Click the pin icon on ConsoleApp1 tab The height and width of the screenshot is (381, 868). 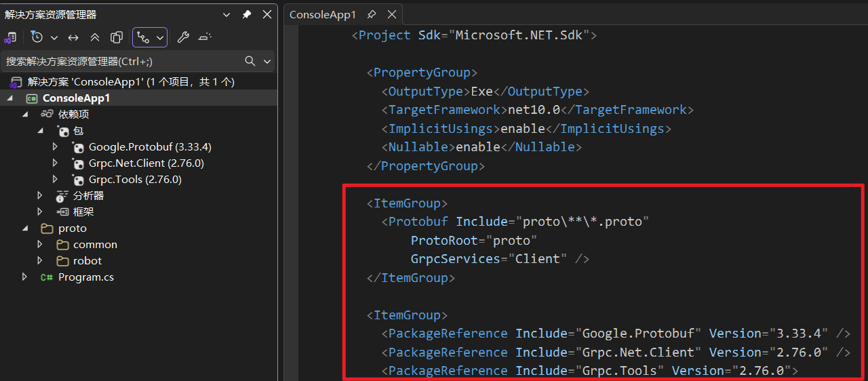pos(372,14)
